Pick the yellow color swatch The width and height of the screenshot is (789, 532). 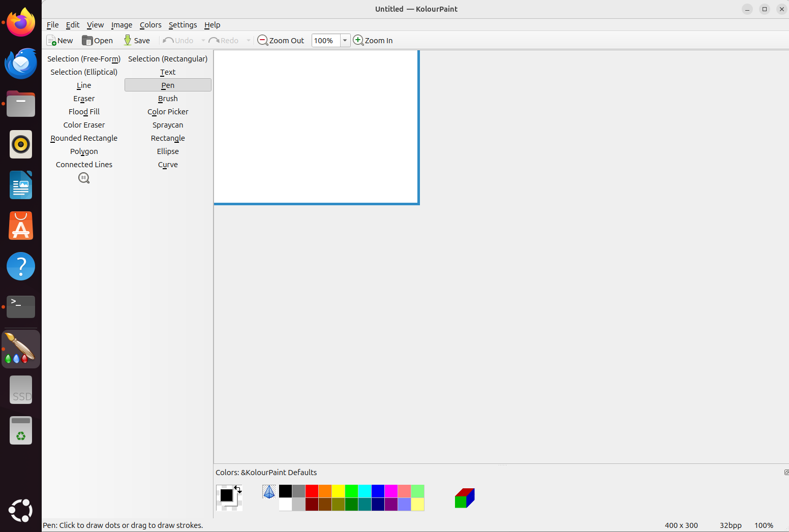(338, 491)
